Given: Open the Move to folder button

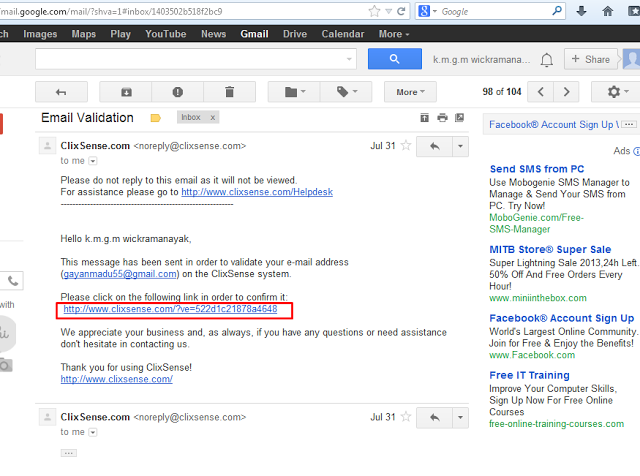Looking at the screenshot, I should pyautogui.click(x=294, y=92).
